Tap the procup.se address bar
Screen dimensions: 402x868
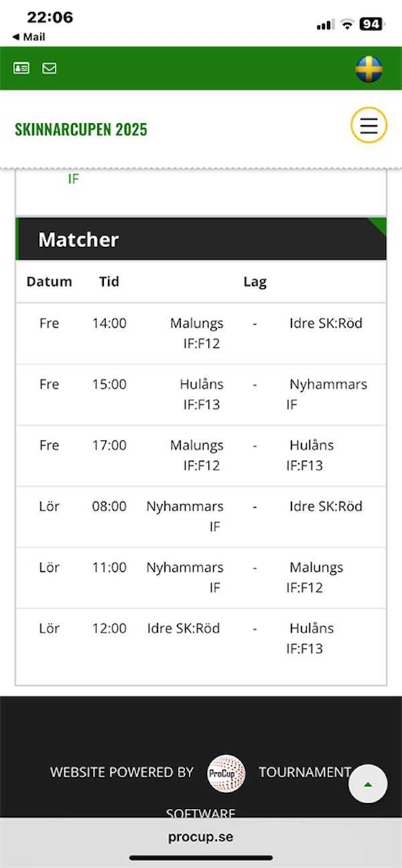tap(201, 837)
